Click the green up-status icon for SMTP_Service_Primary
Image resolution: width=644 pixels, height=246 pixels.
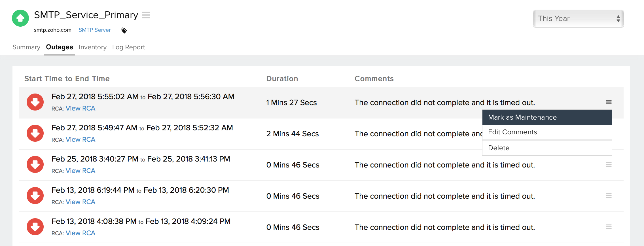20,18
